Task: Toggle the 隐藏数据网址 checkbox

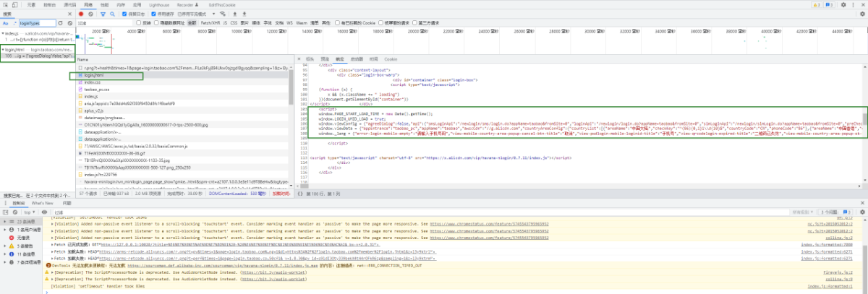Action: point(156,23)
